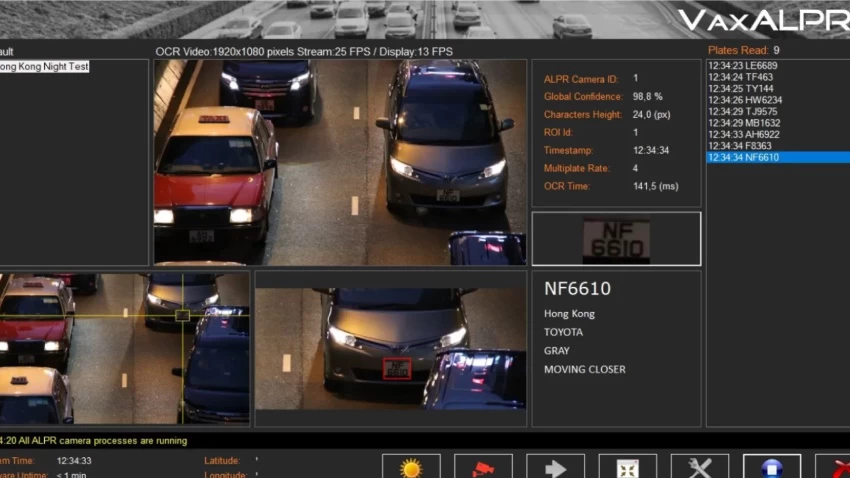850x478 pixels.
Task: Click the fullscreen expand arrows icon
Action: point(627,467)
